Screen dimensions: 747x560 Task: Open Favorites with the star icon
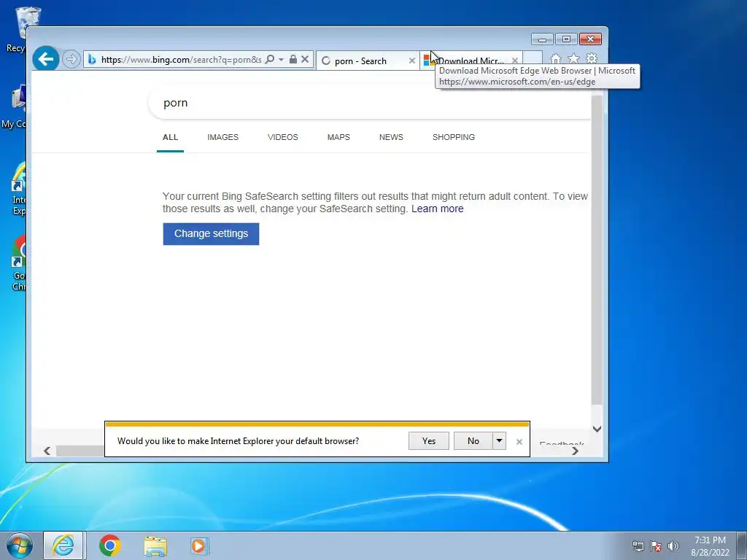coord(573,59)
